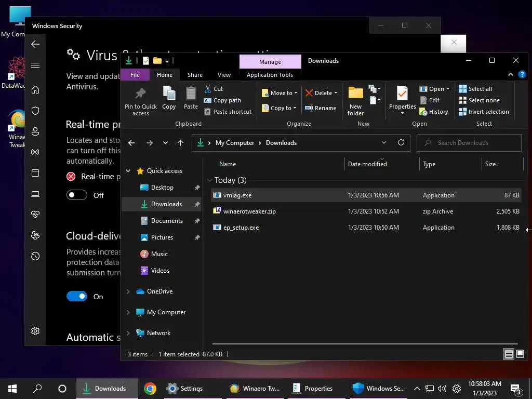Refresh the Downloads folder view
Image resolution: width=532 pixels, height=399 pixels.
click(401, 142)
